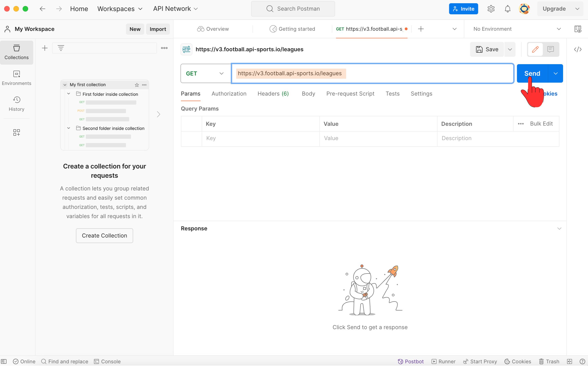Open My first collection more options dots
Image resolution: width=588 pixels, height=367 pixels.
coord(144,85)
